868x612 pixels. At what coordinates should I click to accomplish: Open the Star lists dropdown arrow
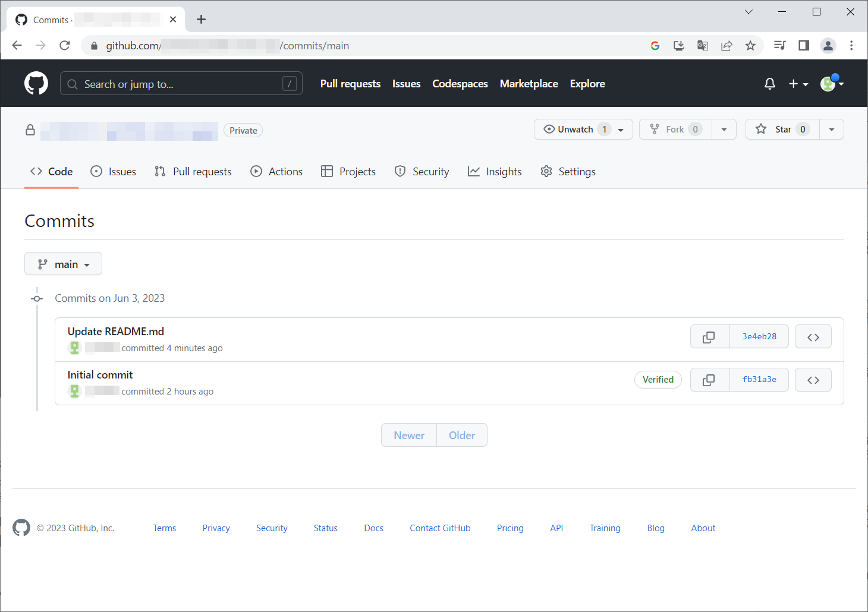tap(831, 130)
